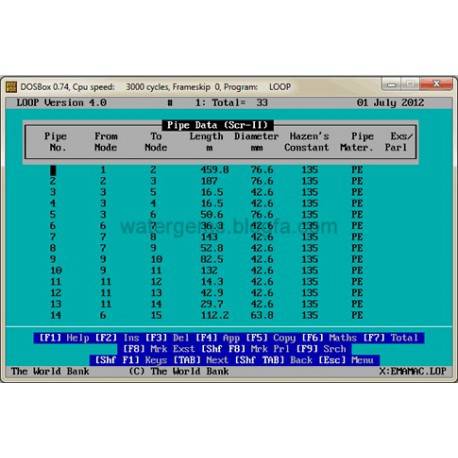458x458 pixels.
Task: Select [F8] Mrk Exst option
Action: pyautogui.click(x=159, y=349)
